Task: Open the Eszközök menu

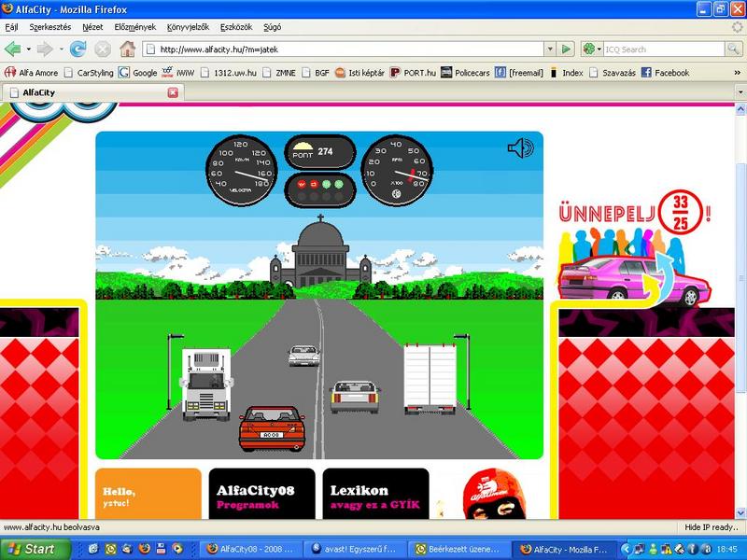Action: point(236,27)
